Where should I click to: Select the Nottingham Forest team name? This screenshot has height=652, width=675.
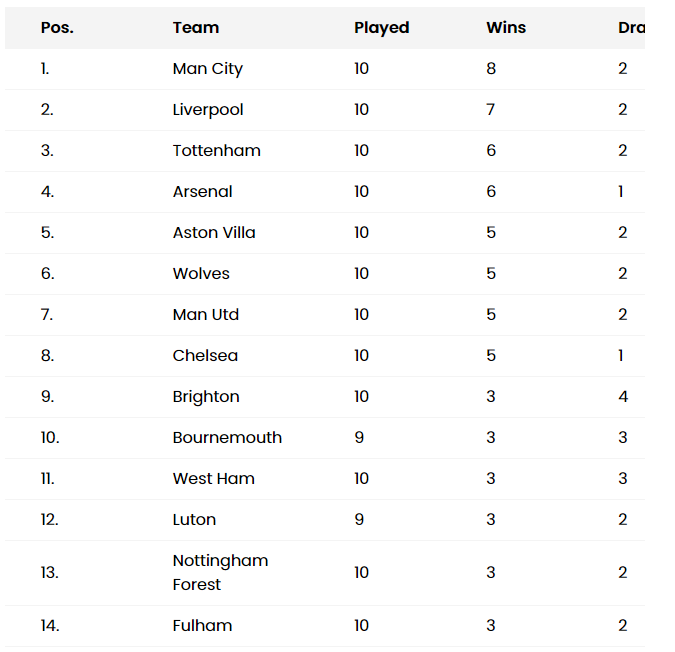[220, 573]
